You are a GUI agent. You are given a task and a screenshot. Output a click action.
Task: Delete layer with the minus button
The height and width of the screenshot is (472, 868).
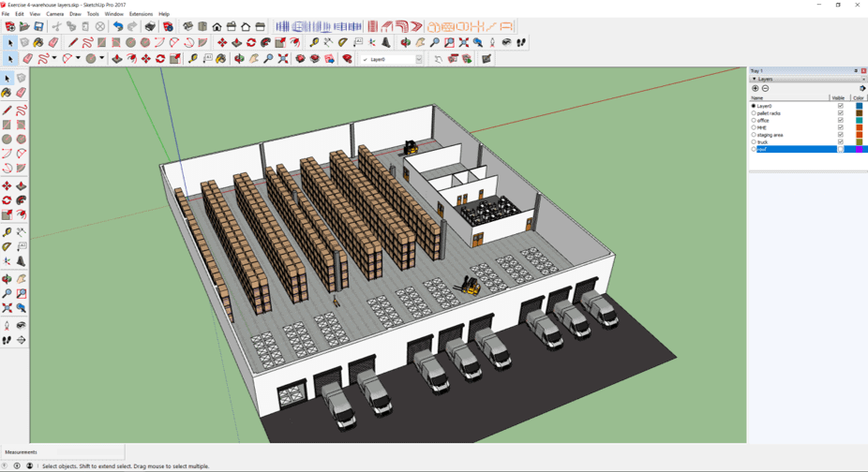click(766, 89)
